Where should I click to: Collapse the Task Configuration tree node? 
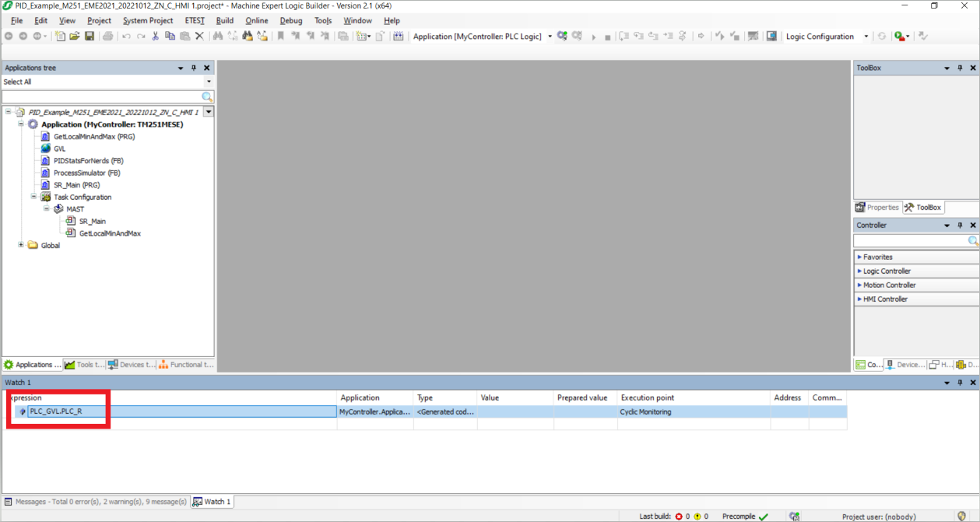coord(33,197)
